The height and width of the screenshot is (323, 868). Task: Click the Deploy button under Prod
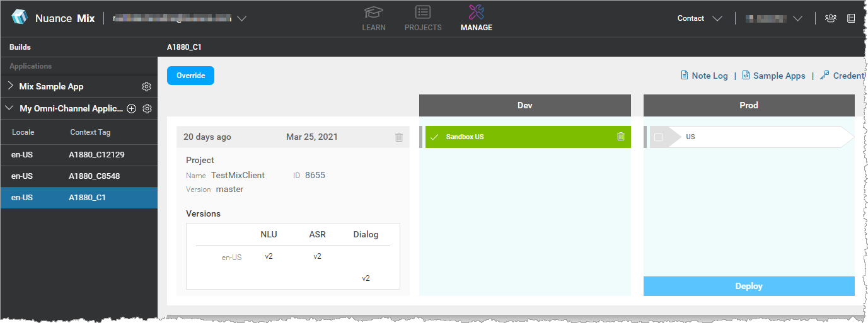pyautogui.click(x=748, y=286)
